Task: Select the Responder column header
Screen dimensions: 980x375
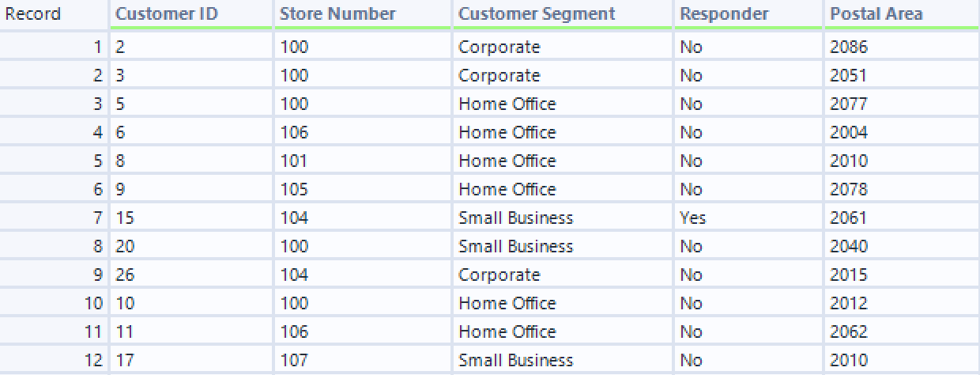Action: (x=724, y=14)
